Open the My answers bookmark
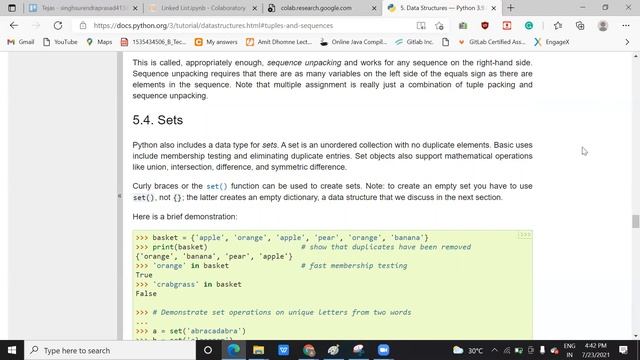The image size is (640, 360). click(x=216, y=42)
